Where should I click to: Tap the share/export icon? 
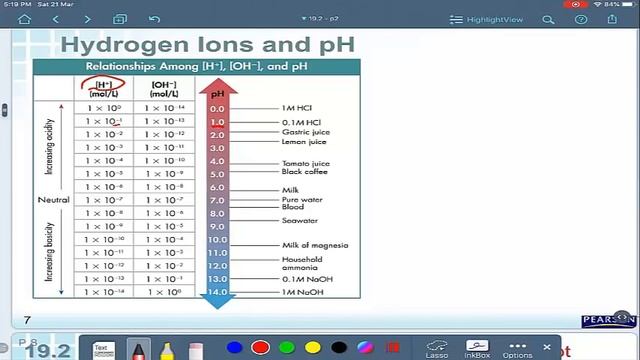pos(612,19)
